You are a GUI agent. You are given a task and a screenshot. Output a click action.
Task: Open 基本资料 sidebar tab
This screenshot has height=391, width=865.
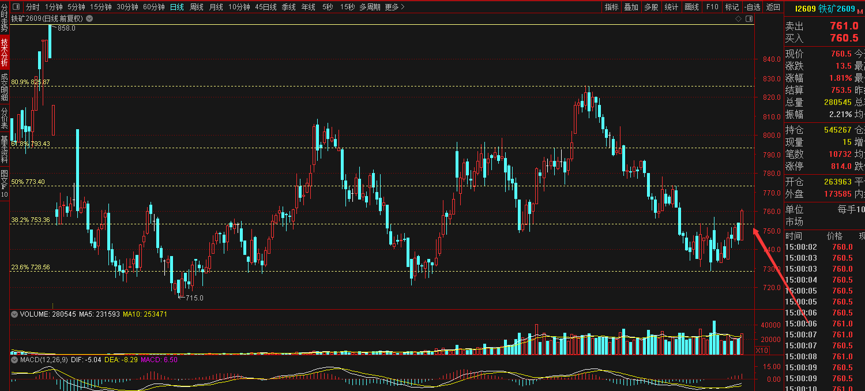pyautogui.click(x=4, y=149)
